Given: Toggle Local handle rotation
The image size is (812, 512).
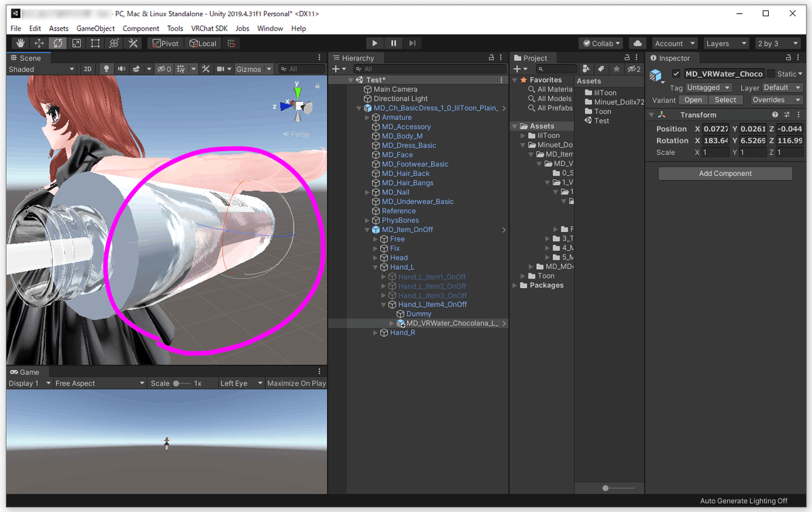Looking at the screenshot, I should 202,43.
